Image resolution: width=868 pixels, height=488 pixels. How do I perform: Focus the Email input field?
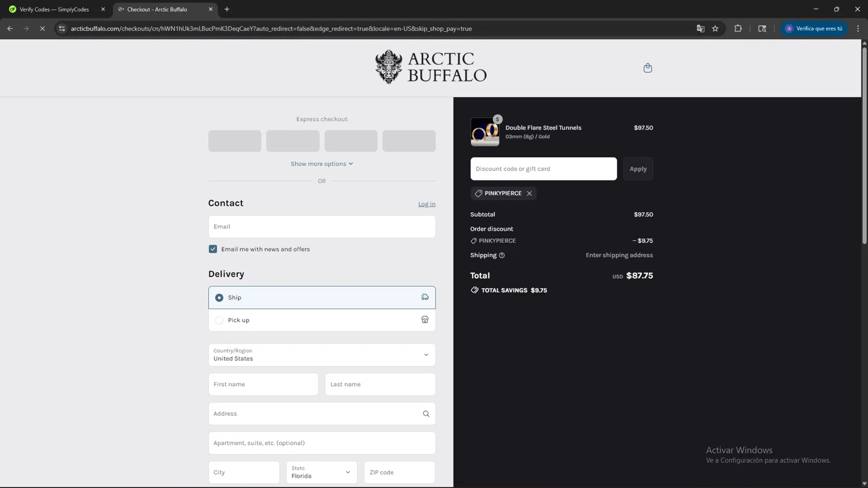(322, 227)
